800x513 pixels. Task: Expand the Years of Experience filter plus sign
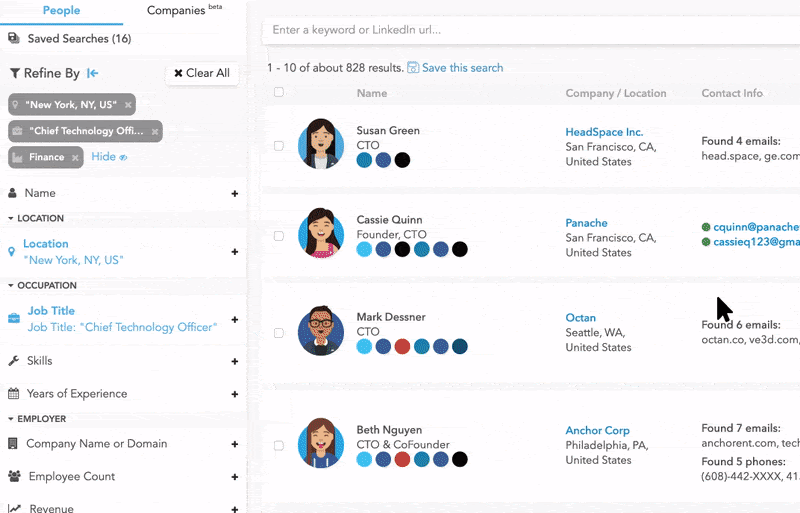pos(235,394)
